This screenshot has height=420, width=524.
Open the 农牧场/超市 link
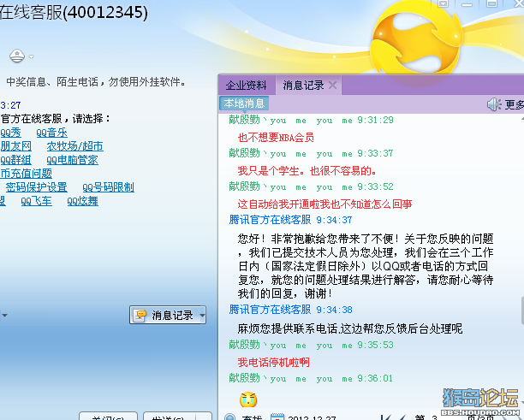(x=74, y=146)
